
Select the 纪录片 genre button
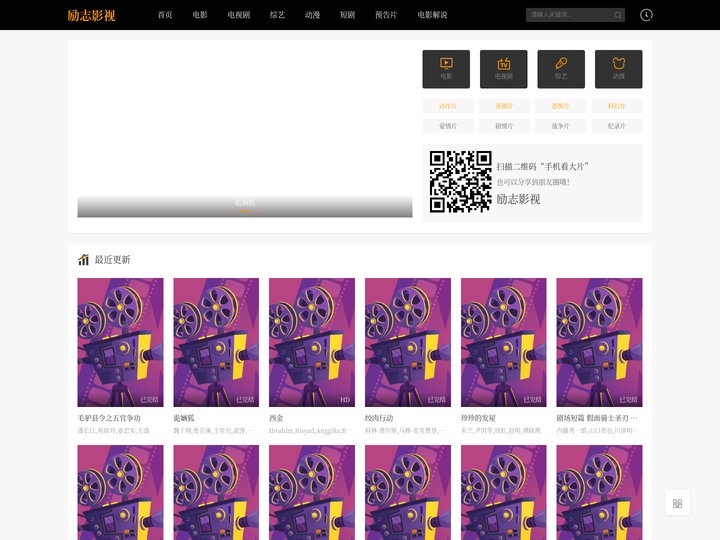click(617, 126)
